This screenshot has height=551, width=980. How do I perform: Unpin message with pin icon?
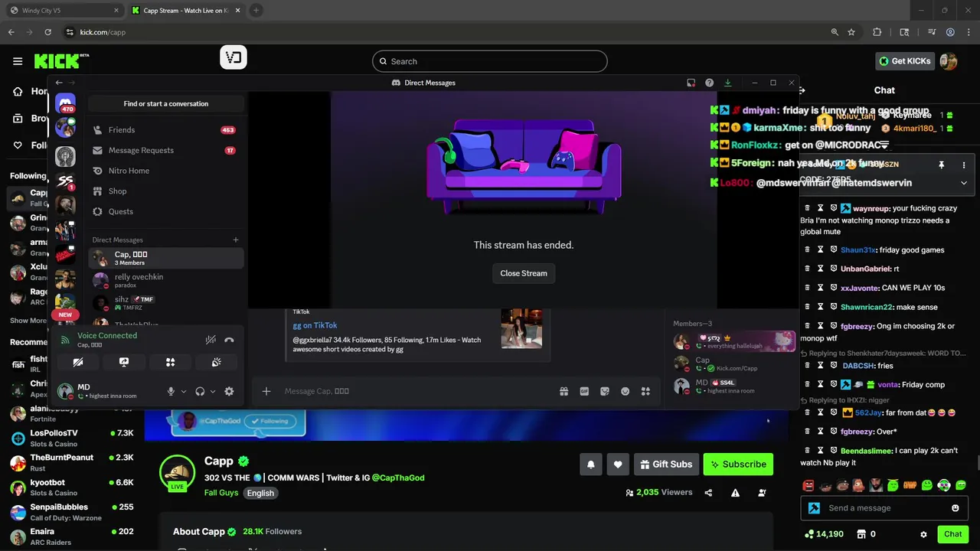[x=941, y=165]
